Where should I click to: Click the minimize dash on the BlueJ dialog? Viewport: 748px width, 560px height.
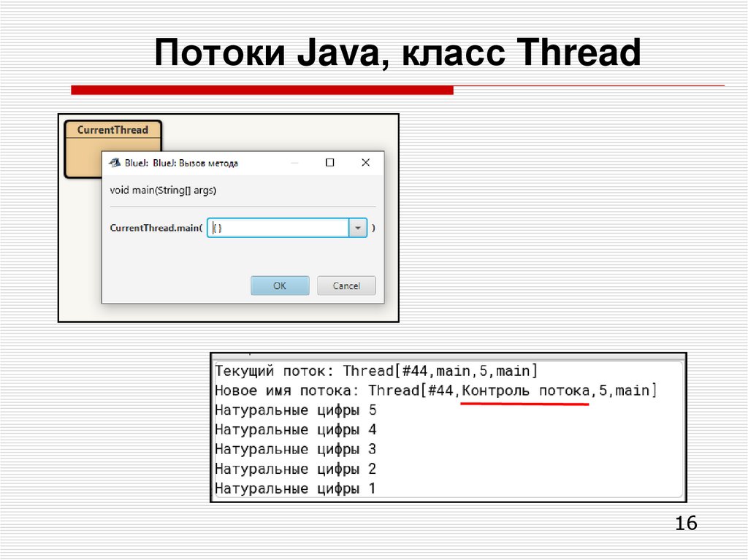click(295, 162)
